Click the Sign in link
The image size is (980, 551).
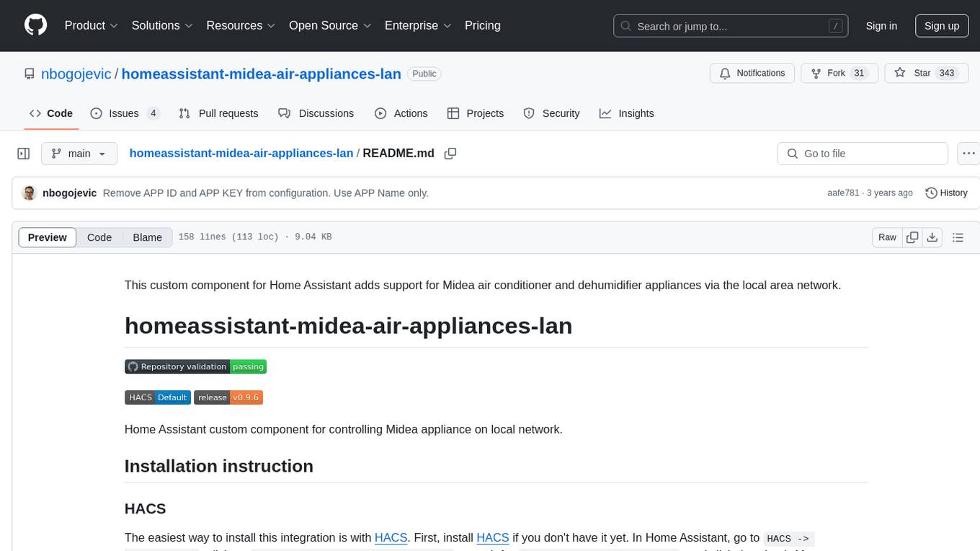click(x=881, y=26)
